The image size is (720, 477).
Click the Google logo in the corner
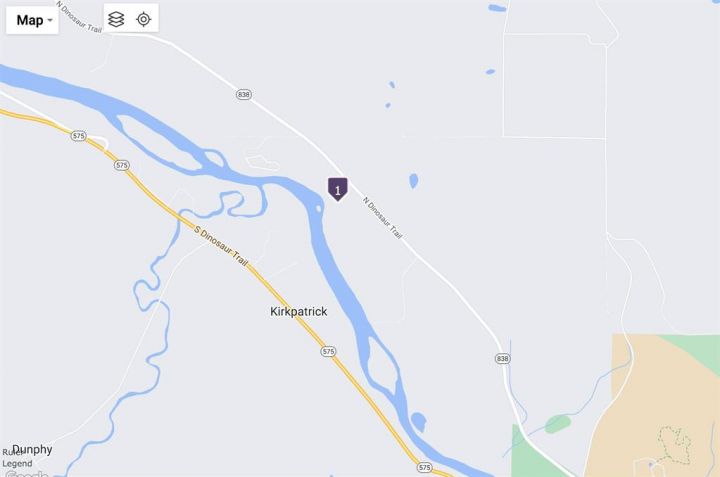[x=27, y=473]
